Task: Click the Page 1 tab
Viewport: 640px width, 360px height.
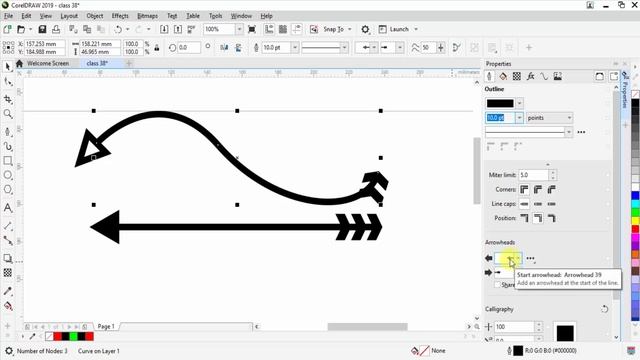Action: [x=106, y=327]
